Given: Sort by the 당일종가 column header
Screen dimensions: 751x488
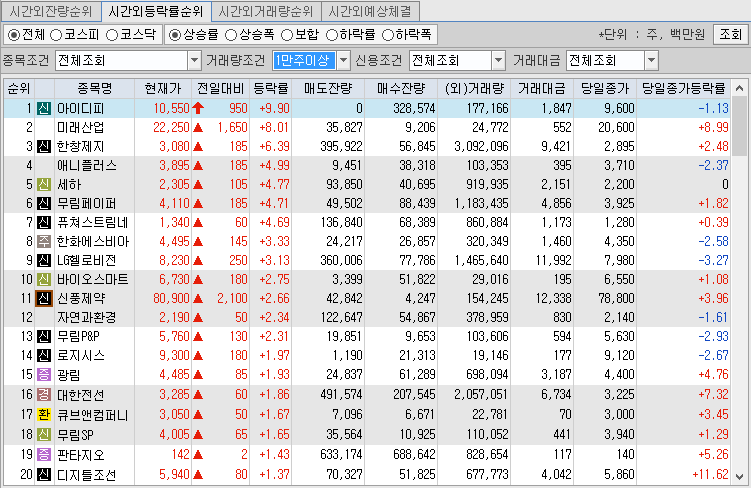Looking at the screenshot, I should pos(605,89).
